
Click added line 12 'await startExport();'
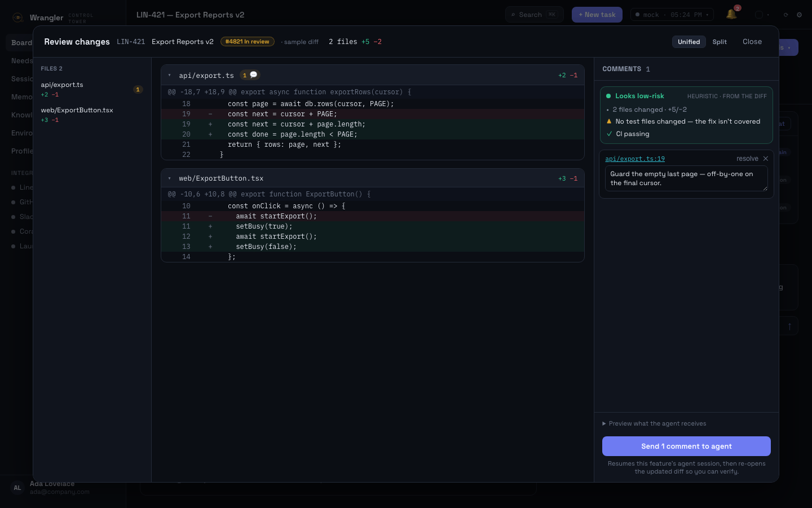pos(373,237)
